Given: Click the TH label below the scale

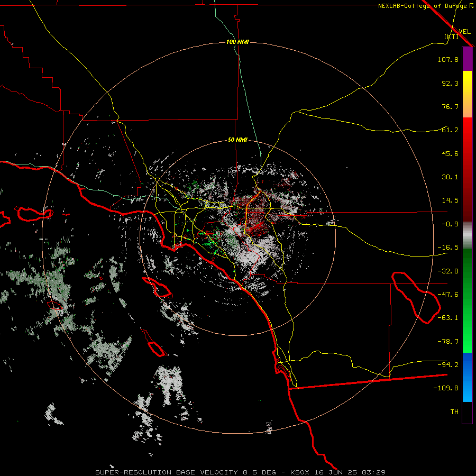Looking at the screenshot, I should pos(454,412).
